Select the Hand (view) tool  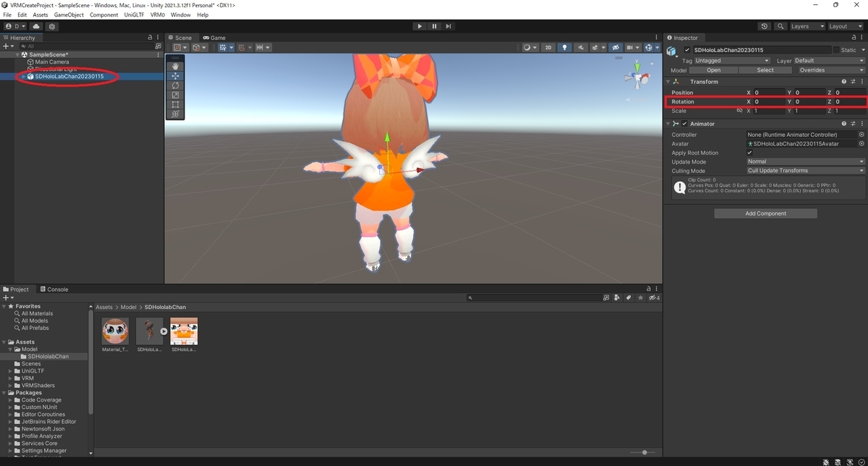click(x=175, y=67)
